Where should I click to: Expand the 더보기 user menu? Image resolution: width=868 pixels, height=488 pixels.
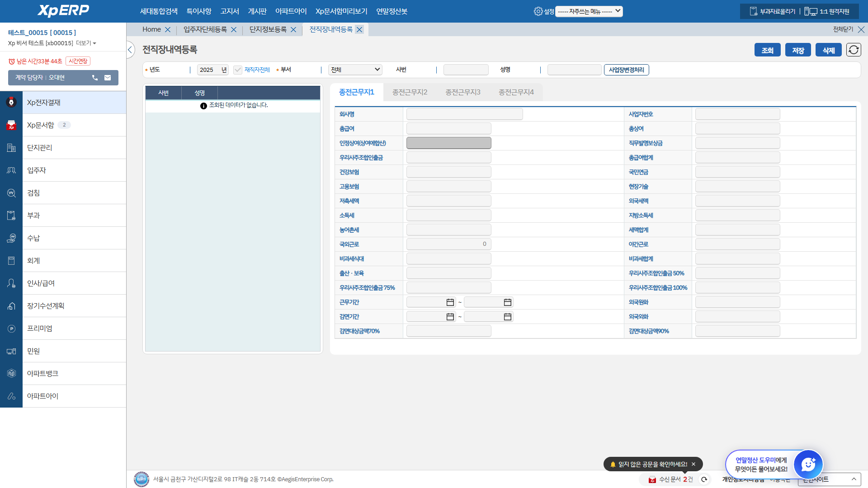coord(86,43)
